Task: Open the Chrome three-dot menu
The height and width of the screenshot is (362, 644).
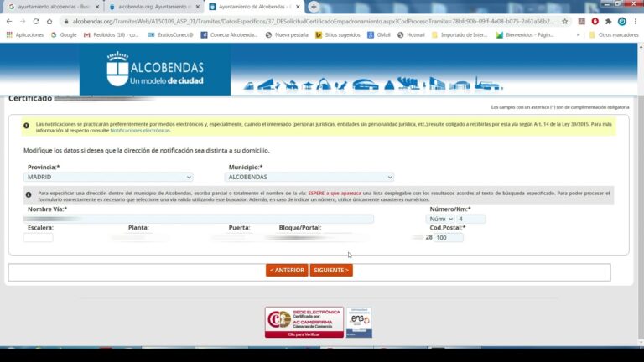Action: (636, 21)
